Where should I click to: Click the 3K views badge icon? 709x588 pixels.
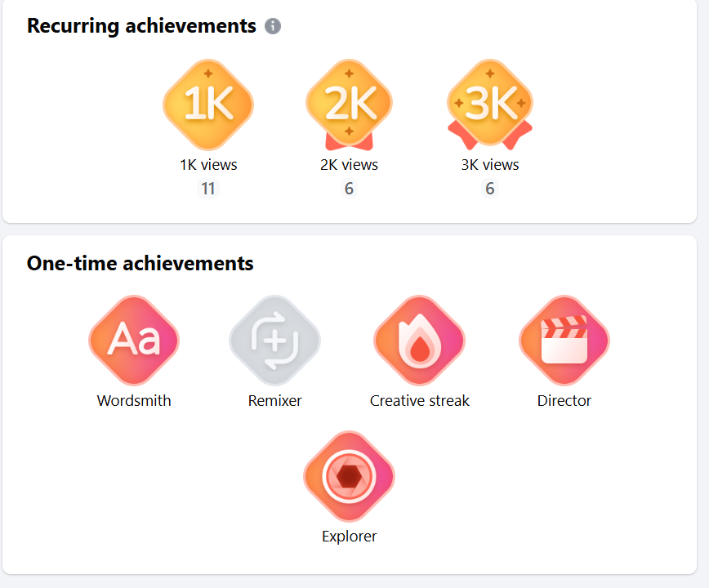(490, 105)
